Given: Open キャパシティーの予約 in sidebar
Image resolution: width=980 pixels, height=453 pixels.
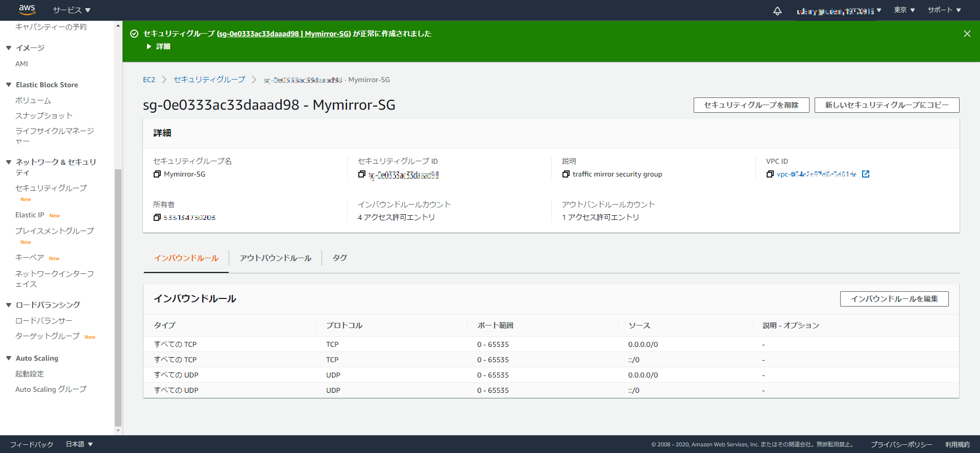Looking at the screenshot, I should (51, 27).
